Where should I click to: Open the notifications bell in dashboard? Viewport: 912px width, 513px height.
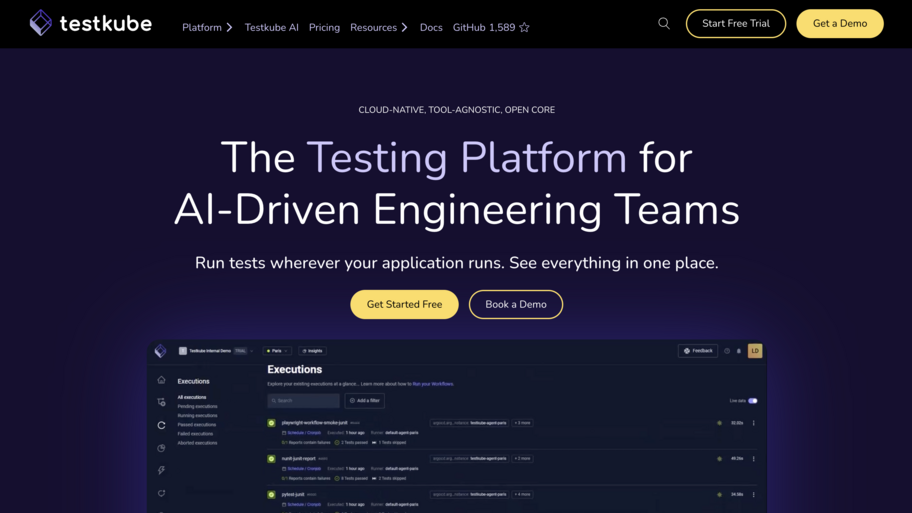[x=739, y=351]
